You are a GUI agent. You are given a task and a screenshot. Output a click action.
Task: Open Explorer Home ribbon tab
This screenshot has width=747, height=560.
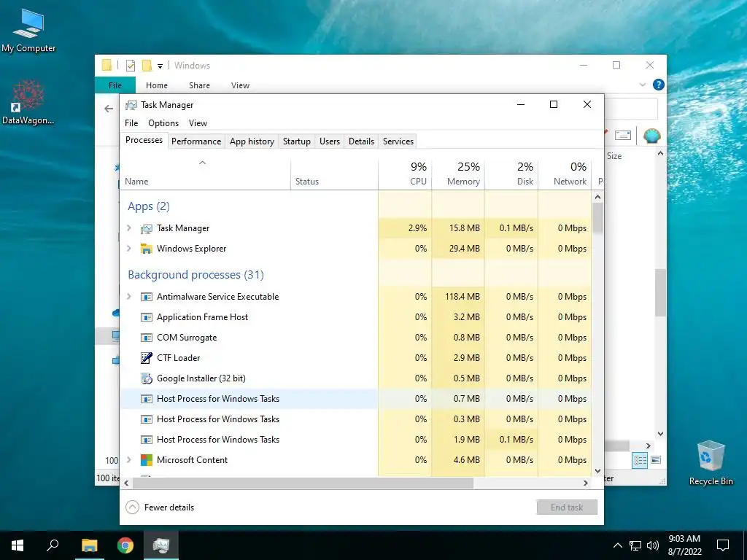[x=157, y=85]
